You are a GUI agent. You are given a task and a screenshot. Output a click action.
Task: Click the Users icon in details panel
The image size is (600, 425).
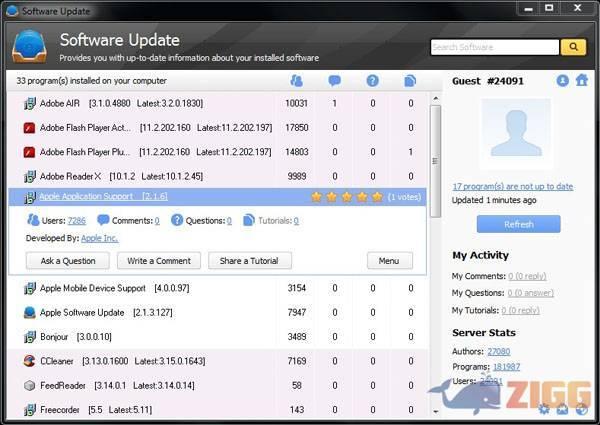pyautogui.click(x=33, y=220)
